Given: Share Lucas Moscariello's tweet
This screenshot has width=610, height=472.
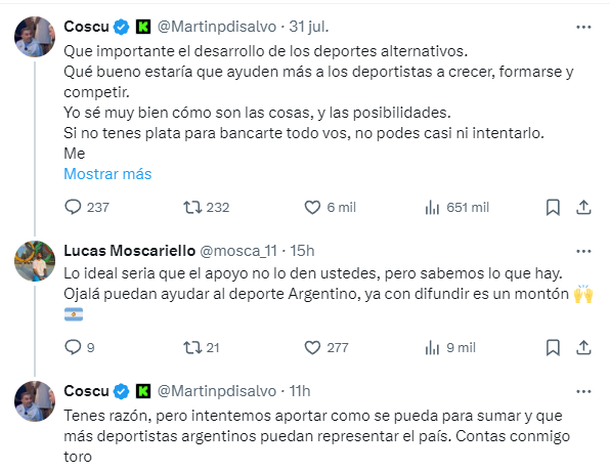Looking at the screenshot, I should click(x=584, y=347).
